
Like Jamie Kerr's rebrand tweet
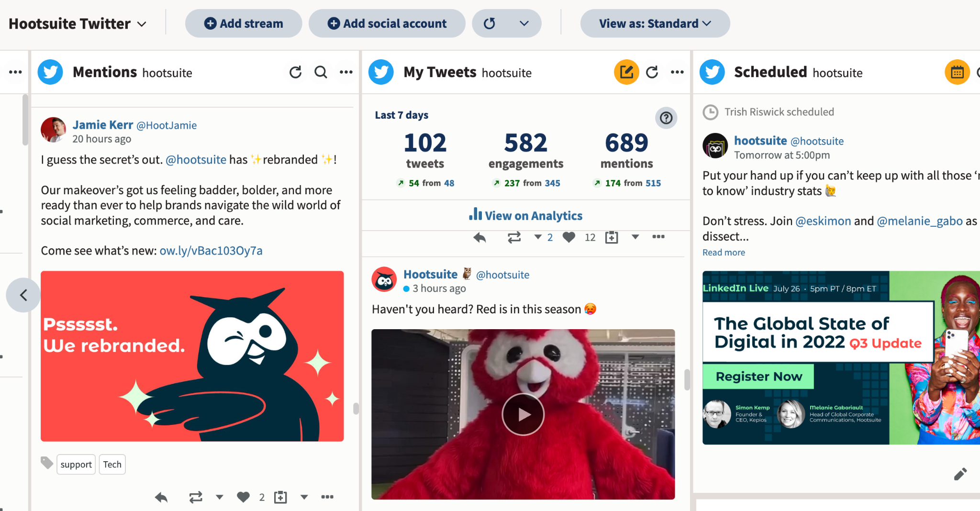(243, 498)
